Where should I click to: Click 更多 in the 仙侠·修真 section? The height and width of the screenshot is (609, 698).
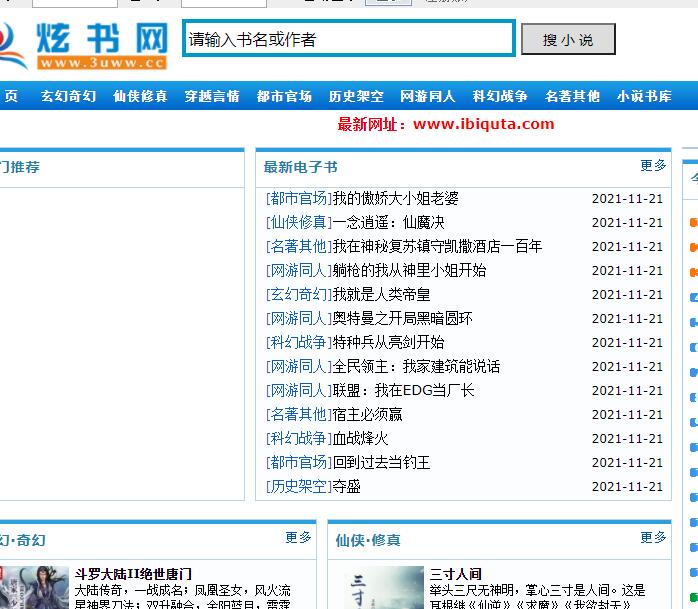coord(653,538)
